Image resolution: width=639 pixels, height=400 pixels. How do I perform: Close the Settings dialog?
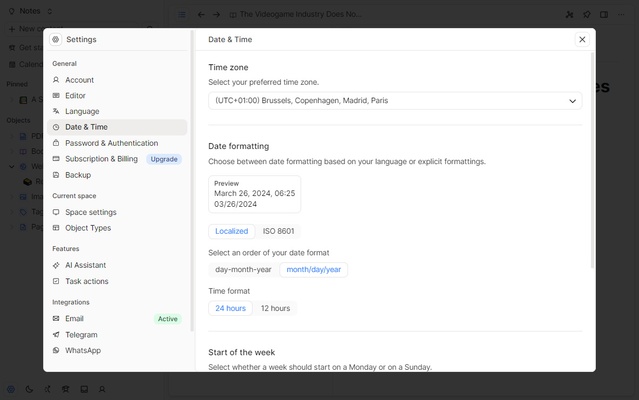click(582, 40)
